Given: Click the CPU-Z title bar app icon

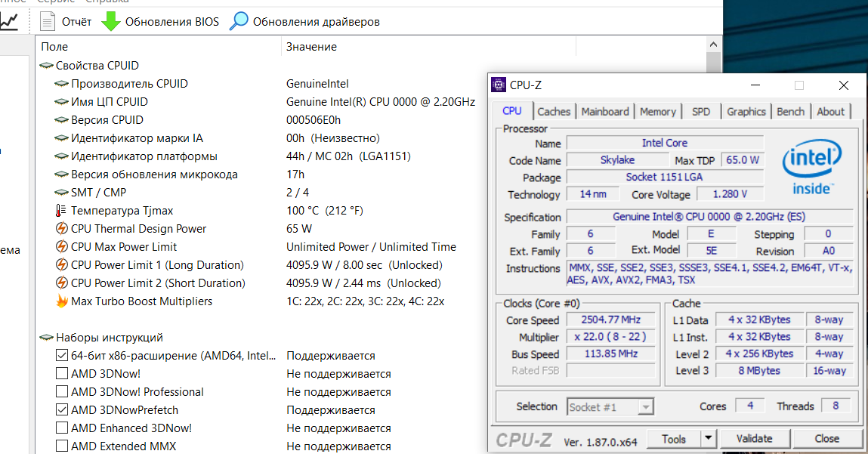Looking at the screenshot, I should pyautogui.click(x=499, y=85).
